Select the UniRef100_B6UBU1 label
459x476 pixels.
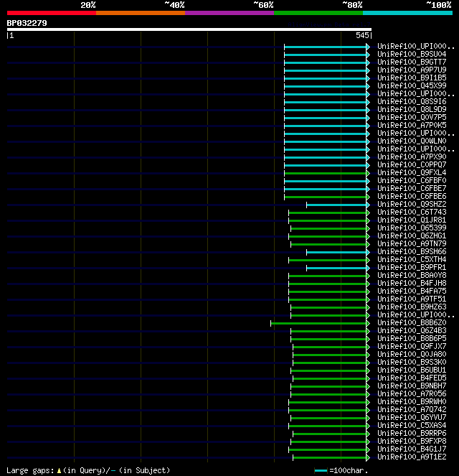[x=412, y=370]
